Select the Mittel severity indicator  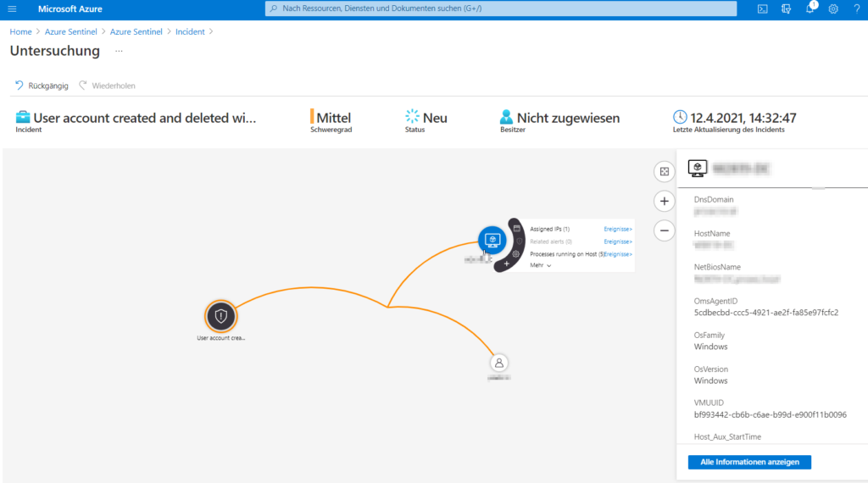click(331, 118)
